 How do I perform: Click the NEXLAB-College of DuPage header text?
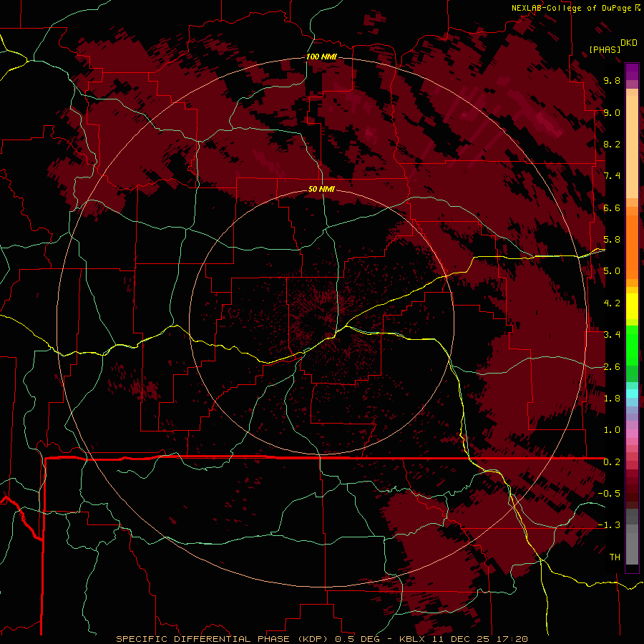pyautogui.click(x=571, y=8)
